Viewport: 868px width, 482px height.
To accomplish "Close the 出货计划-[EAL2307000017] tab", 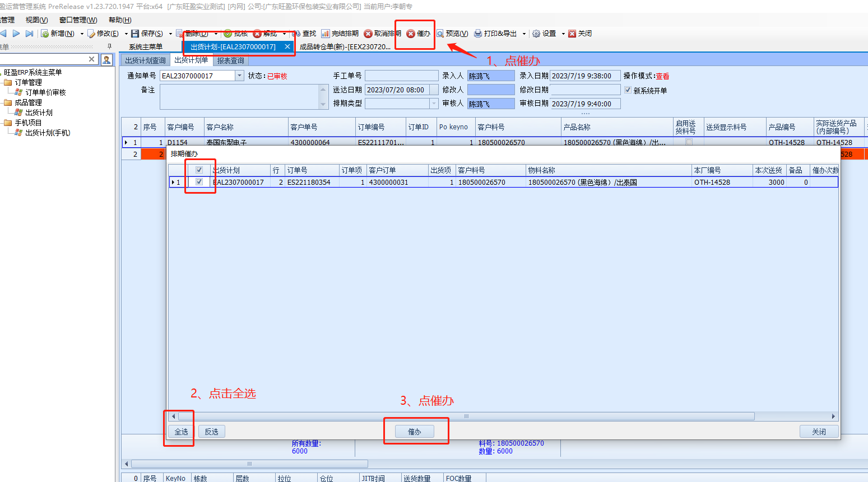I will coord(287,47).
